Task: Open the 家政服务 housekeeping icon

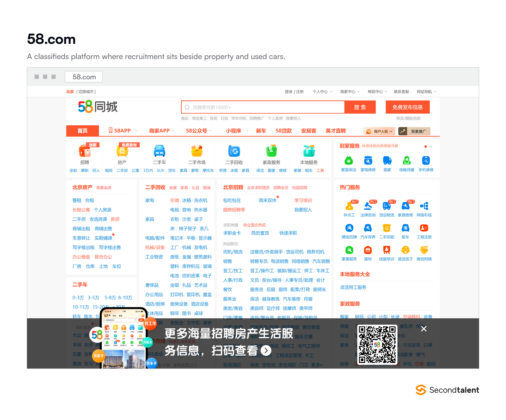Action: pyautogui.click(x=272, y=151)
